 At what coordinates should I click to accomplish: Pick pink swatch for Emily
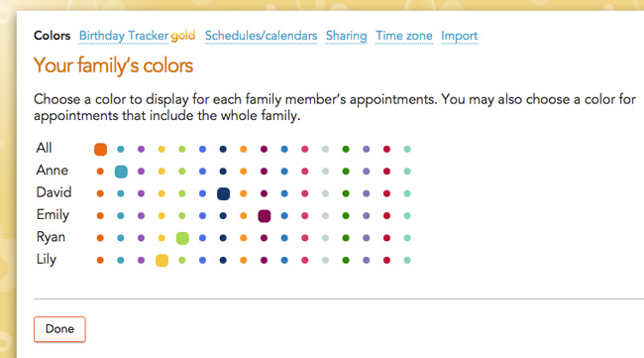305,216
